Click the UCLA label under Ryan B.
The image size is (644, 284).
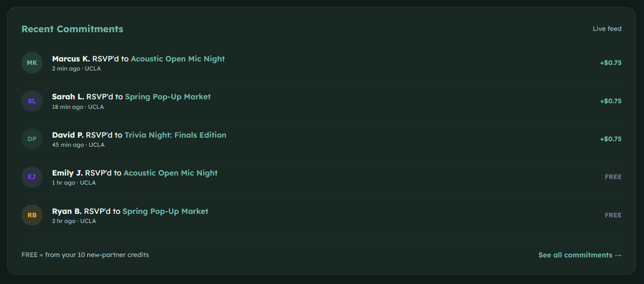(x=88, y=221)
